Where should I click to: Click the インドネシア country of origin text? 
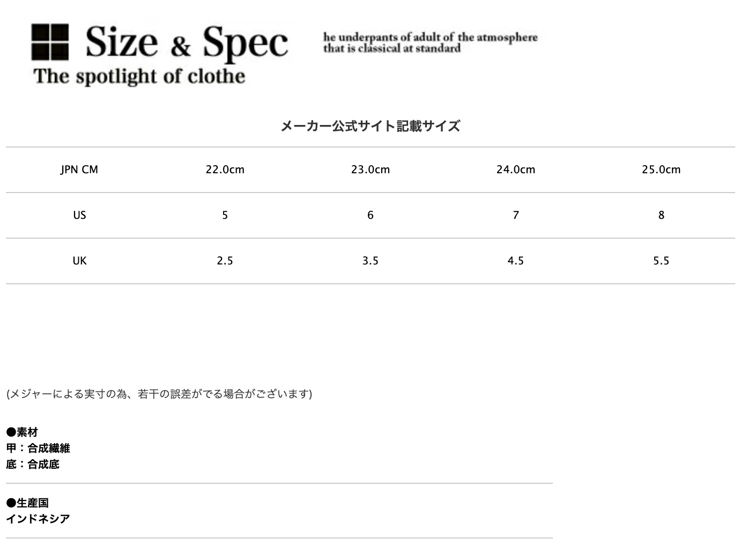pos(38,519)
